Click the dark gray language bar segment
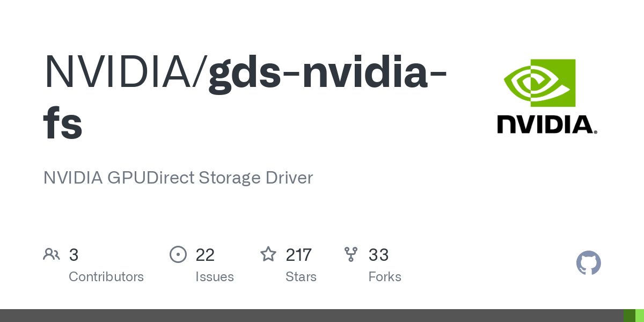The image size is (644, 322). [x=312, y=316]
